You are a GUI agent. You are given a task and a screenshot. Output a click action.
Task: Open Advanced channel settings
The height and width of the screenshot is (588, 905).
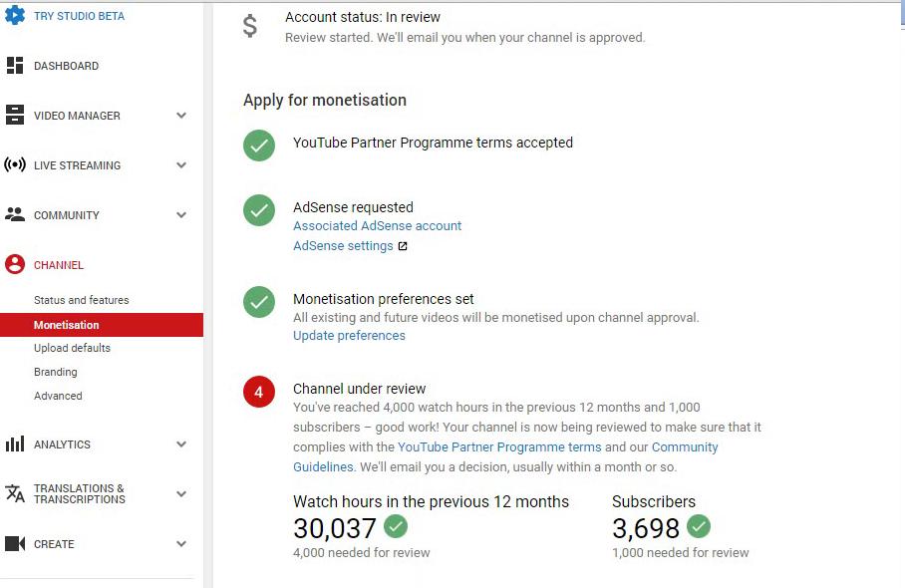(x=58, y=396)
